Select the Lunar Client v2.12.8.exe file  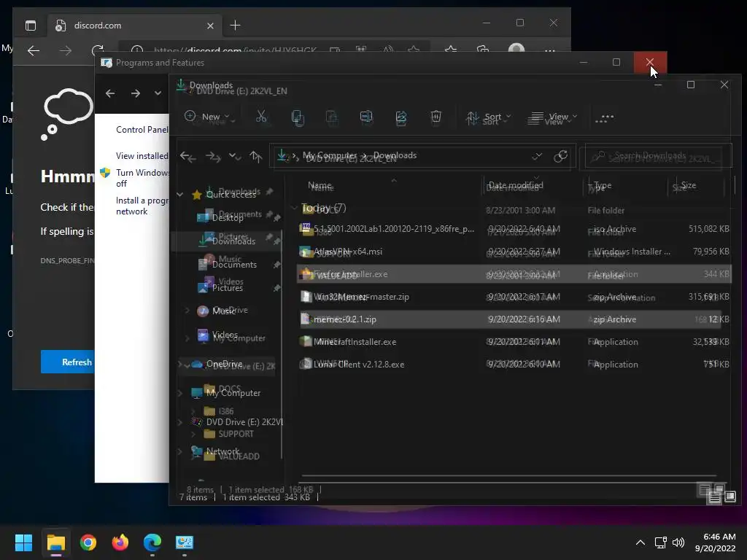(514, 365)
